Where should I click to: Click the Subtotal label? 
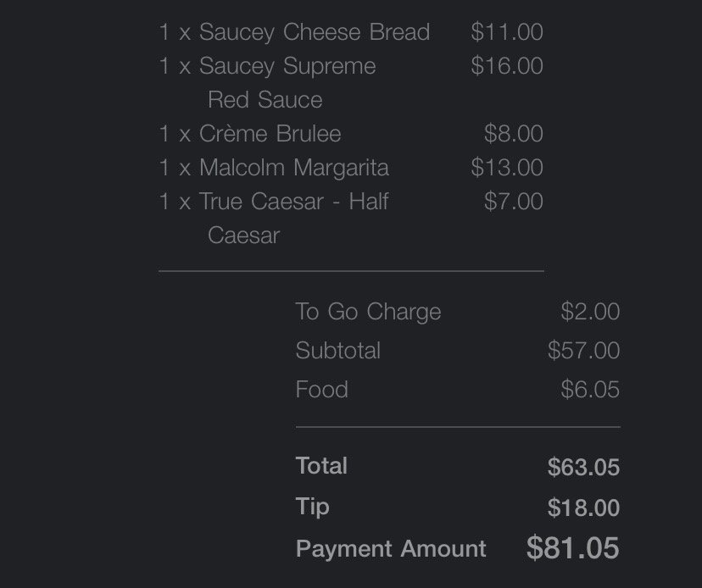click(x=337, y=351)
